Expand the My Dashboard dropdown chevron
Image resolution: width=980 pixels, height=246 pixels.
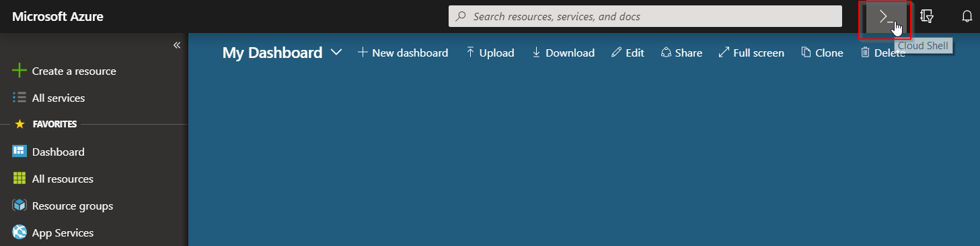337,52
